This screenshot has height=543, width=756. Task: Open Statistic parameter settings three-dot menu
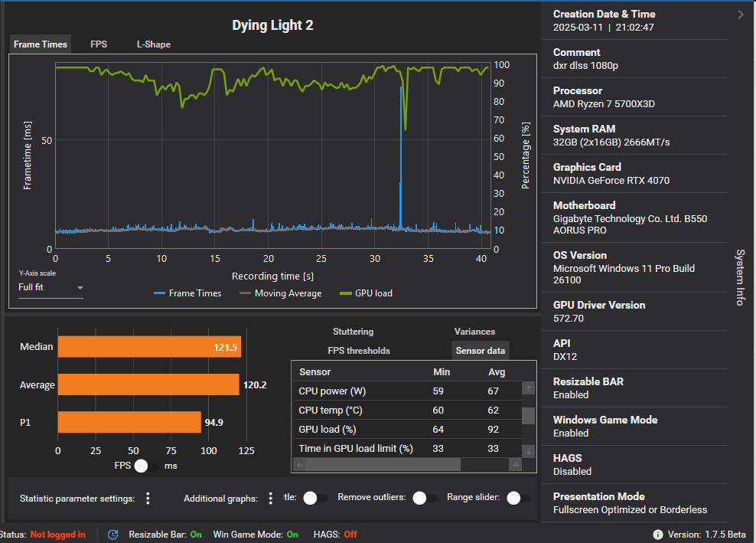[148, 499]
